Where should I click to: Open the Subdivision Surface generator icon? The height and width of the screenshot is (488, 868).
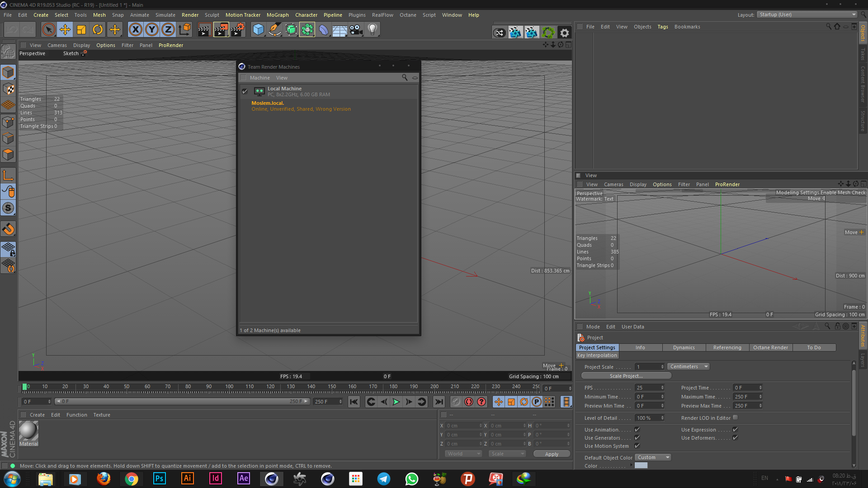pyautogui.click(x=291, y=30)
